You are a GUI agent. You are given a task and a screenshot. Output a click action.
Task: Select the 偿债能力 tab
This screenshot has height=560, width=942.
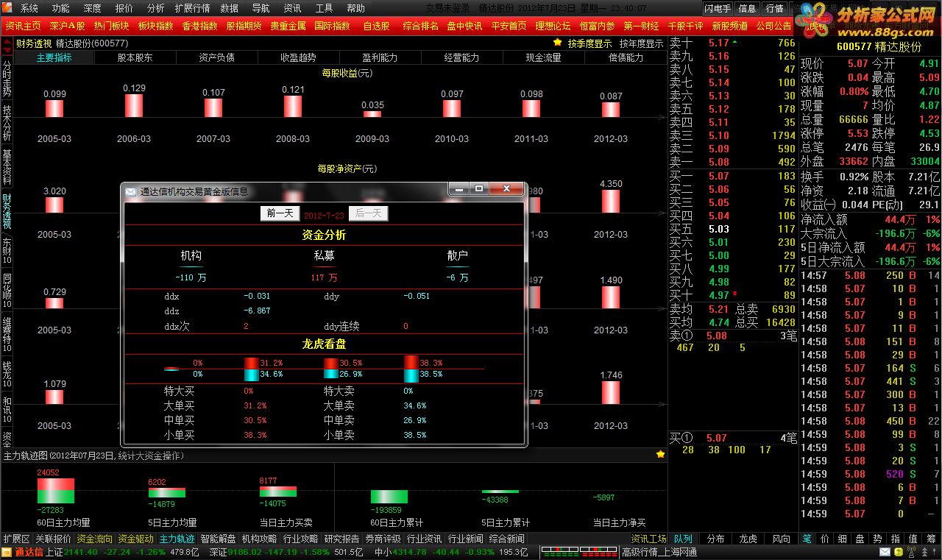click(626, 57)
